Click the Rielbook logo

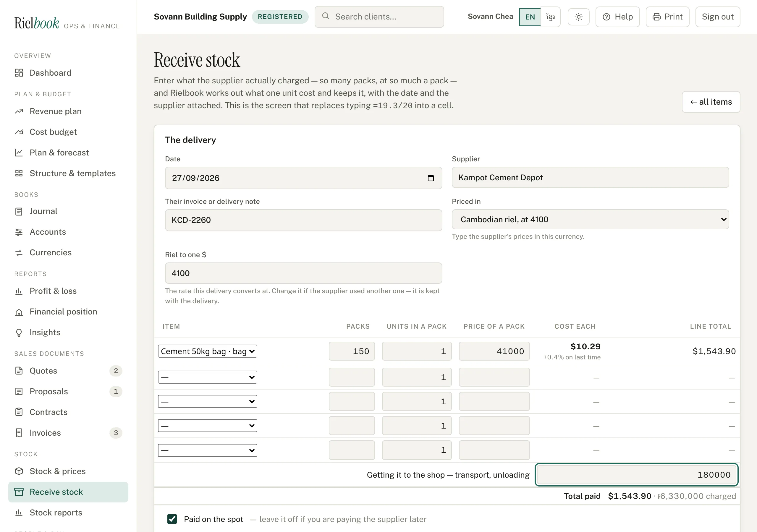click(x=37, y=23)
